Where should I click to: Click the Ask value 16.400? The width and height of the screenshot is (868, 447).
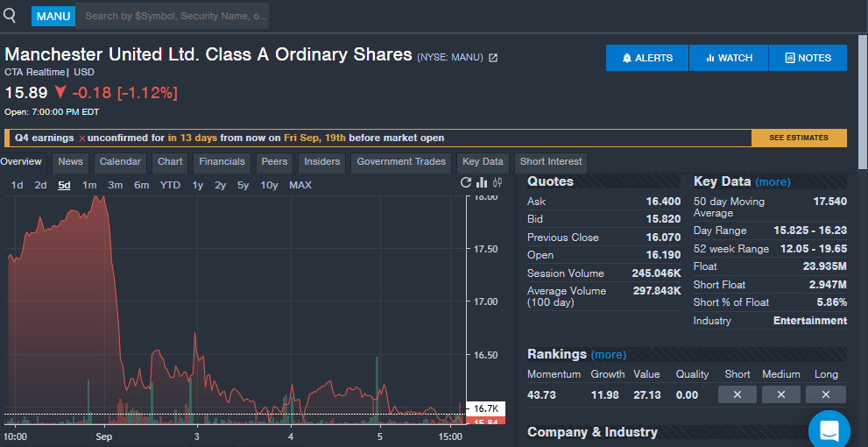(663, 201)
